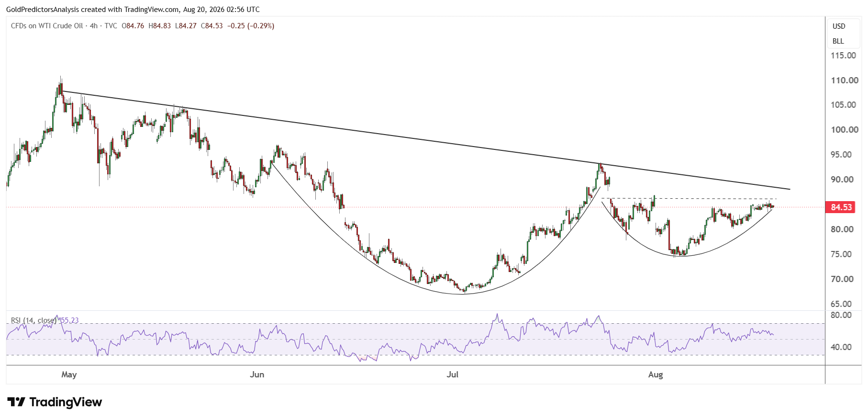Click the Aug label on time axis
Image resolution: width=868 pixels, height=420 pixels.
(656, 375)
